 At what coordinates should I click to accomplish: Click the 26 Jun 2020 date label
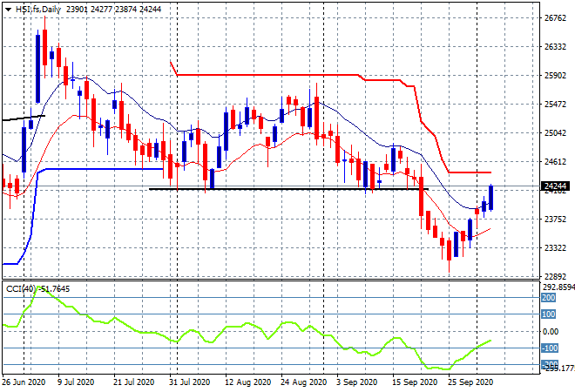tap(24, 382)
